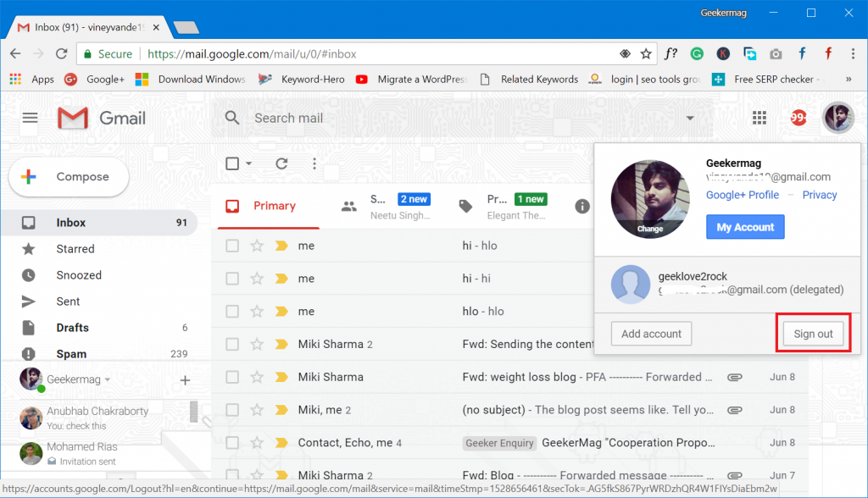Click the red K extension icon
Image resolution: width=868 pixels, height=498 pixels.
pyautogui.click(x=723, y=53)
